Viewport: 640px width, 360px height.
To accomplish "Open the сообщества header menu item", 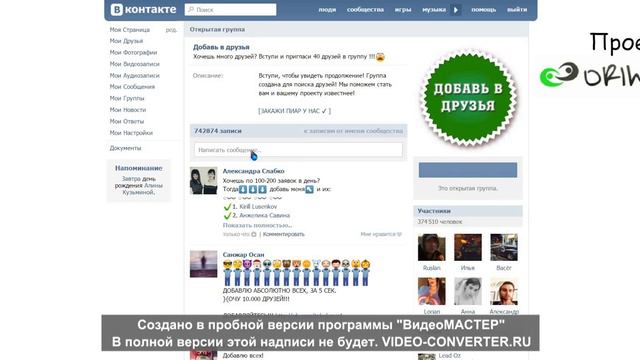I will [x=365, y=9].
